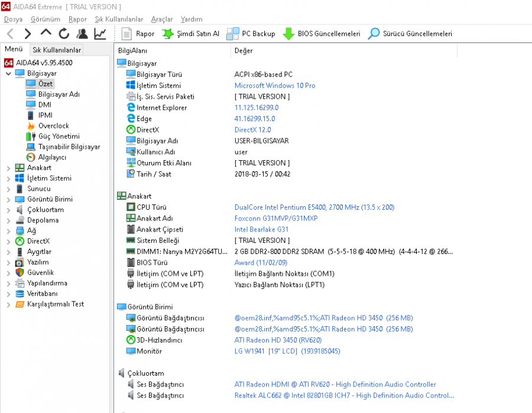Expand the Anakart tree node
Viewport: 532px width, 413px height.
pos(8,168)
